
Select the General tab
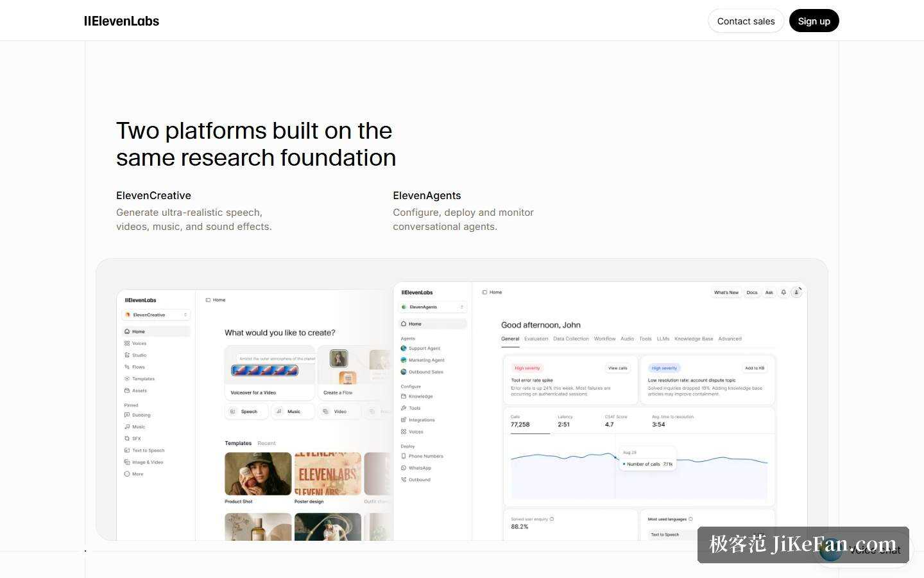[510, 338]
